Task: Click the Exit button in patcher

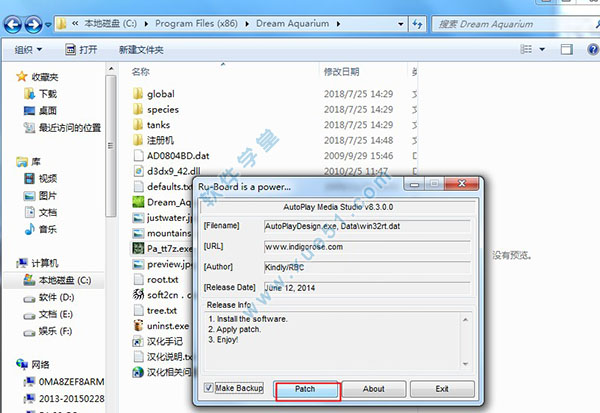Action: (442, 389)
